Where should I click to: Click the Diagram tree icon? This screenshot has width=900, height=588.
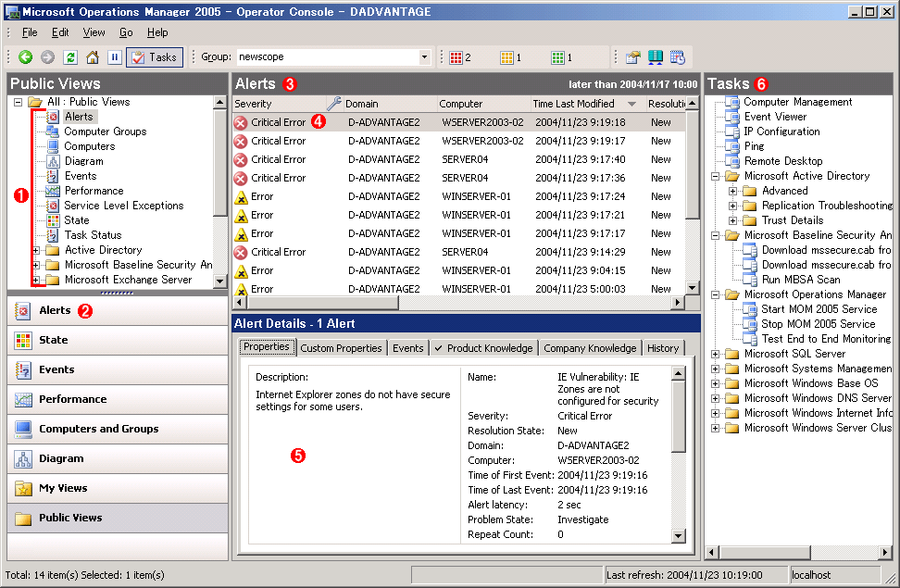pos(53,161)
